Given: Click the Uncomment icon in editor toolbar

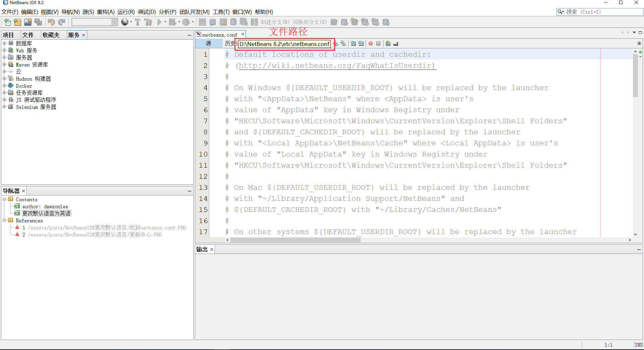Looking at the screenshot, I should click(396, 44).
